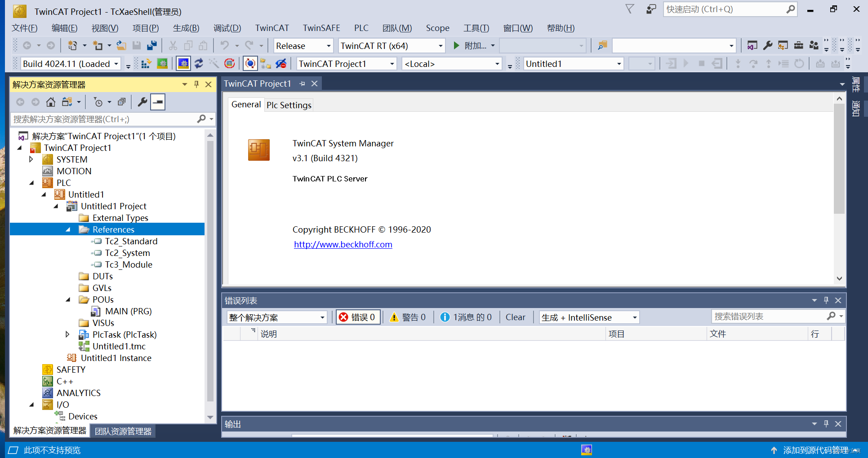Open Solution Explorer via toolbar icon

point(752,45)
